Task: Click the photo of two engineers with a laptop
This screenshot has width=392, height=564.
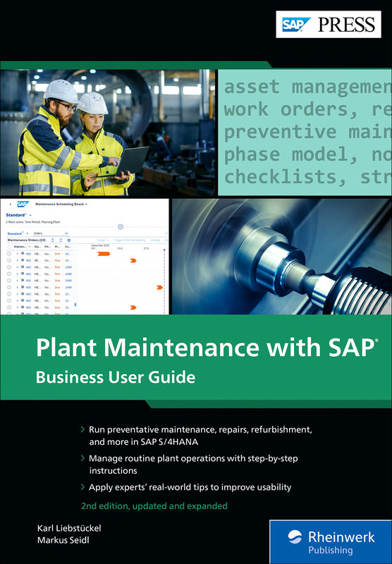Action: 108,133
